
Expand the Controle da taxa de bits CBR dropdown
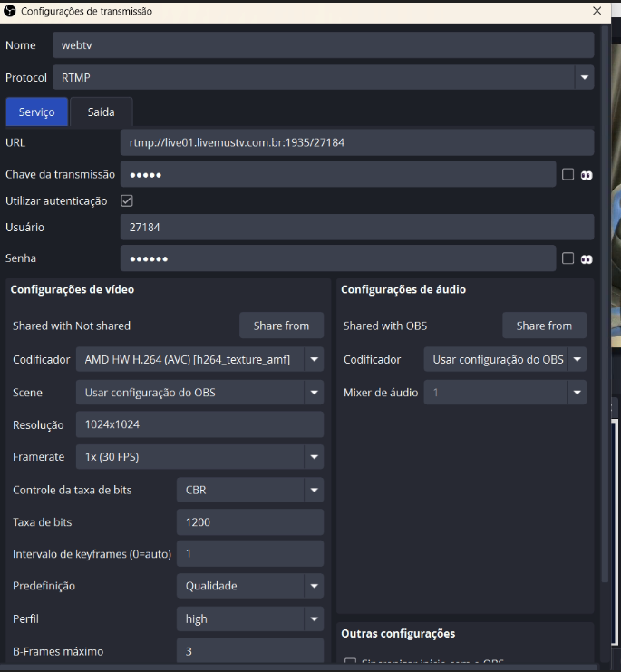249,491
